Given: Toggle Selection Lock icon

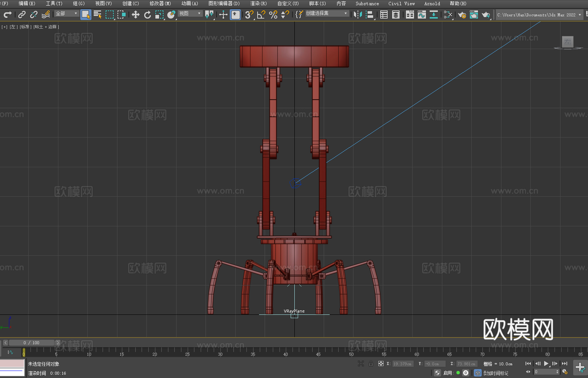Looking at the screenshot, I should click(371, 364).
